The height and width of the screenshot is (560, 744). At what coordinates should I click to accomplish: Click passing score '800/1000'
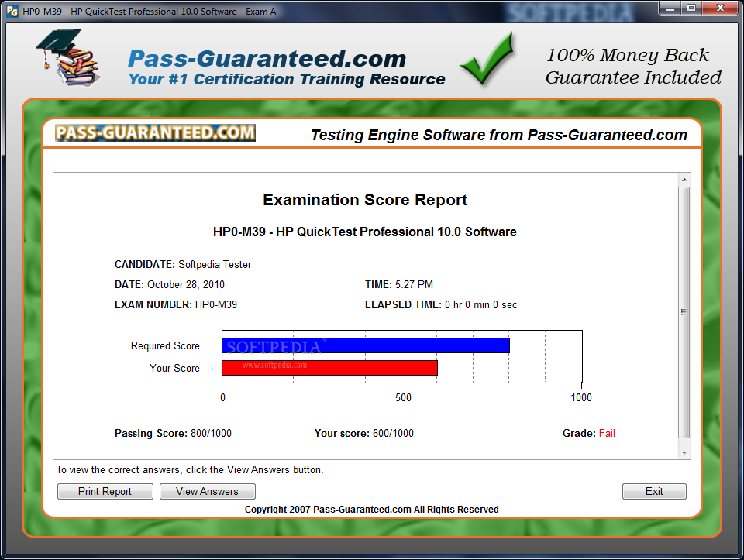pos(211,433)
